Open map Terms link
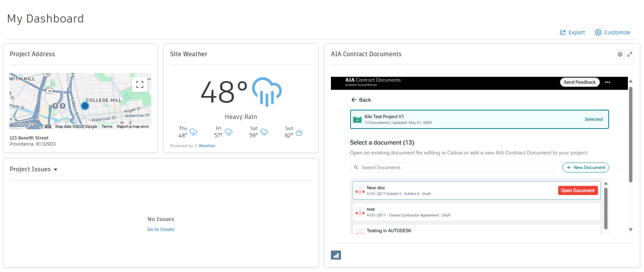This screenshot has height=272, width=644. 107,127
